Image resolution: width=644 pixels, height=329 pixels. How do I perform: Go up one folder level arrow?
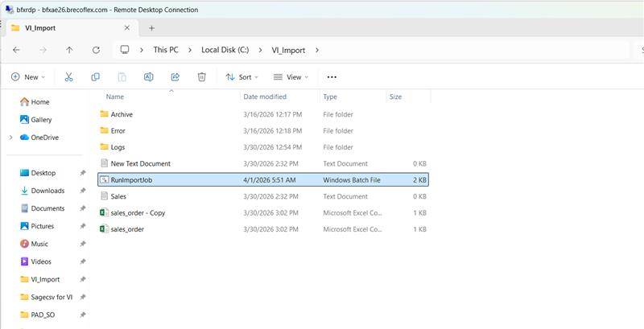click(69, 50)
